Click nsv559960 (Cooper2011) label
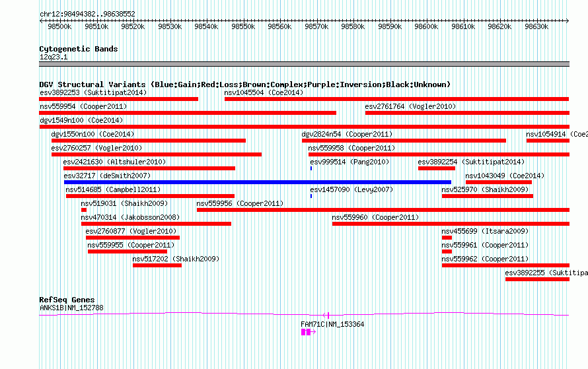588x369 pixels. [x=375, y=217]
